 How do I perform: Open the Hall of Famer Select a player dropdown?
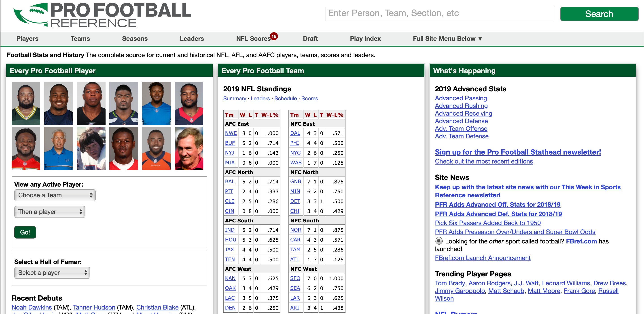(52, 273)
